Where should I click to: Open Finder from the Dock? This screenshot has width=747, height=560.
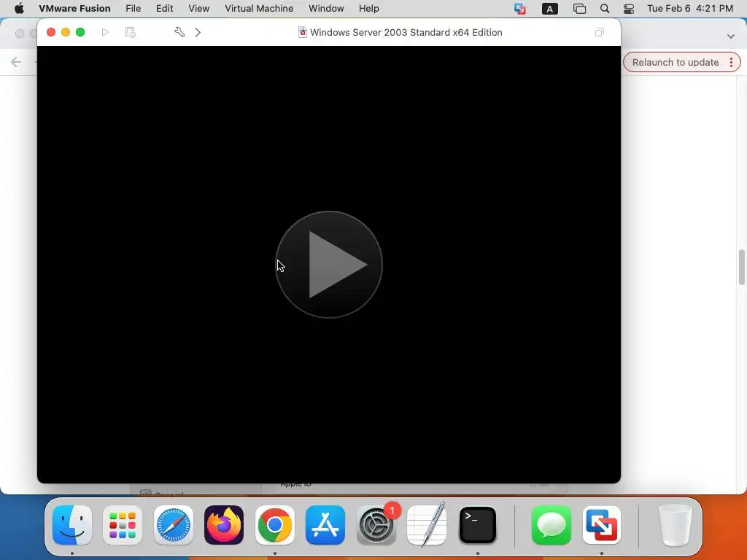tap(72, 525)
